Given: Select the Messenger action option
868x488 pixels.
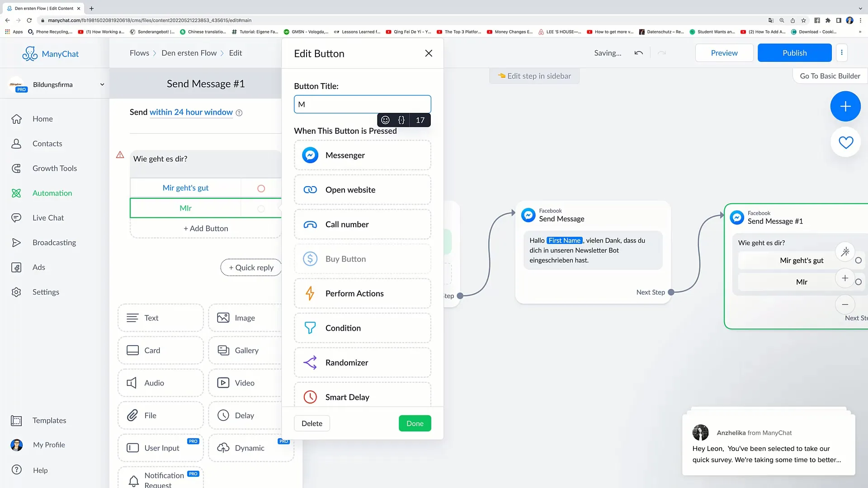Looking at the screenshot, I should (363, 155).
